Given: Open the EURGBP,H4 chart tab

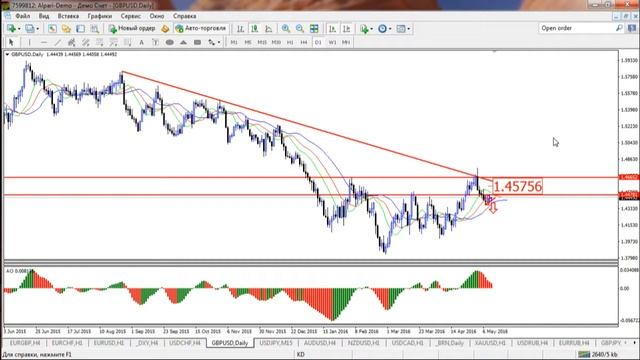Looking at the screenshot, I should (24, 343).
